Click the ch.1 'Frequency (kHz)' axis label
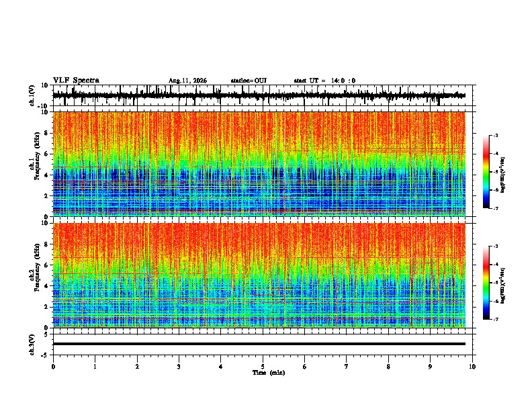The image size is (532, 411). click(x=37, y=156)
